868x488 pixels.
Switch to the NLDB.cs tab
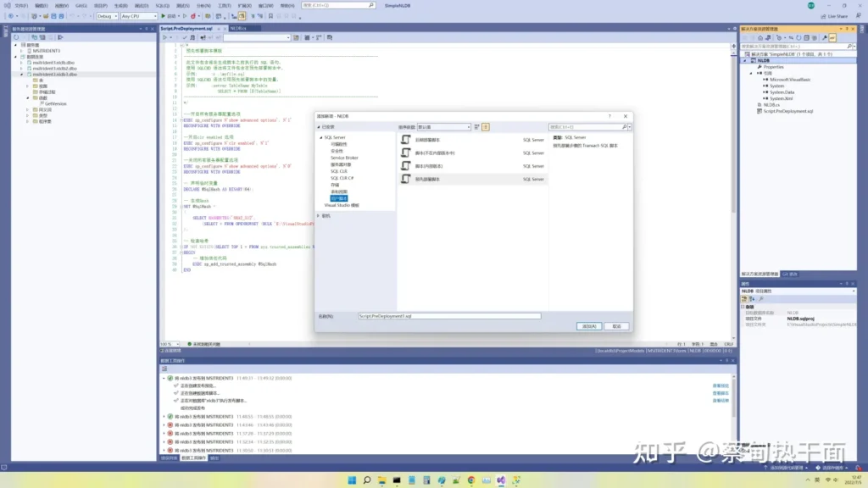(x=237, y=28)
